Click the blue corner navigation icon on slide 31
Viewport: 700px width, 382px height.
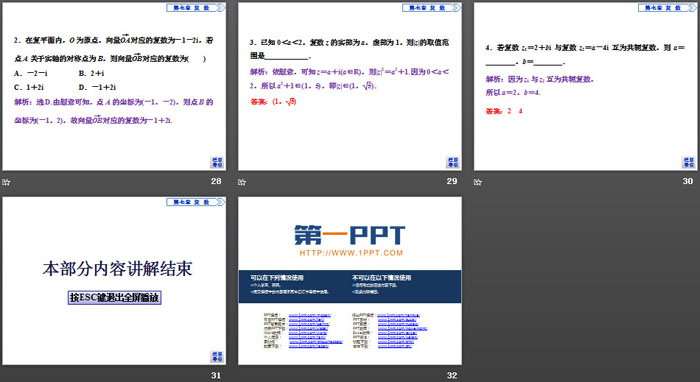click(x=217, y=357)
